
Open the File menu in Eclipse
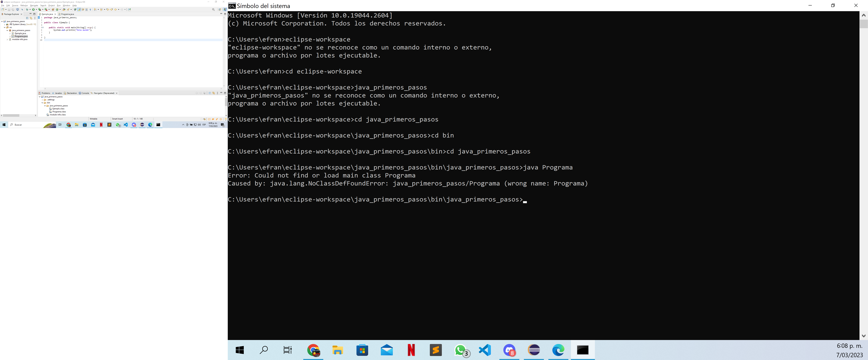(3, 6)
